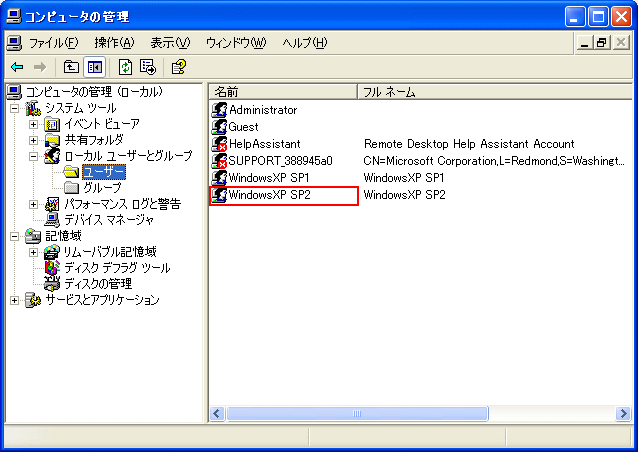638x452 pixels.
Task: Open the ヘルプ(H) menu
Action: (305, 43)
